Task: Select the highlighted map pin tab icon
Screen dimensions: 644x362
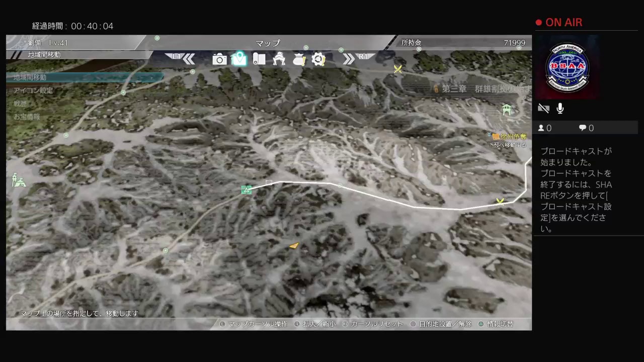Action: coord(239,59)
